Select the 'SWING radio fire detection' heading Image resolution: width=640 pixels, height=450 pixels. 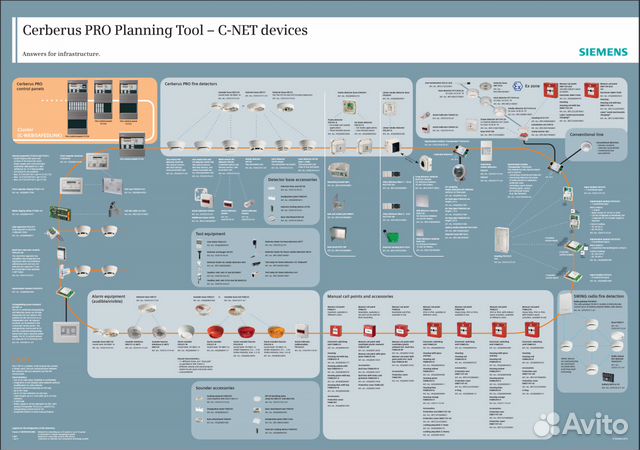(x=599, y=296)
